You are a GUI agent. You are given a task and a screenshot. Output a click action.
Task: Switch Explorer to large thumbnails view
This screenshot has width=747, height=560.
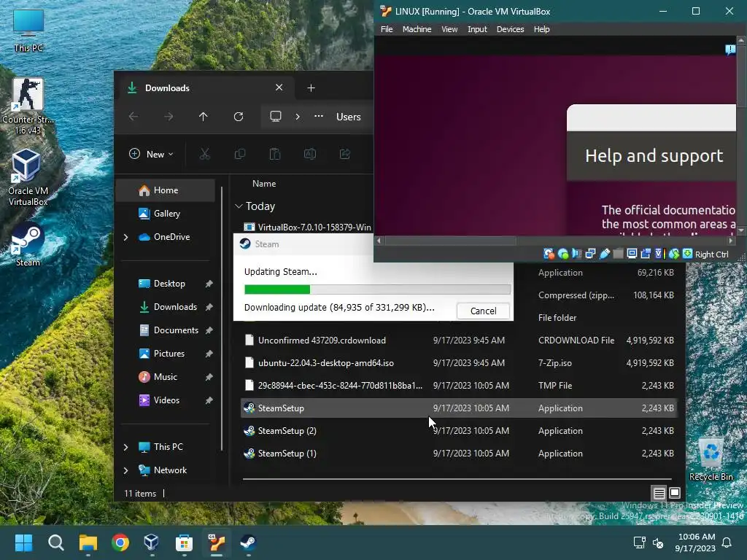(675, 493)
